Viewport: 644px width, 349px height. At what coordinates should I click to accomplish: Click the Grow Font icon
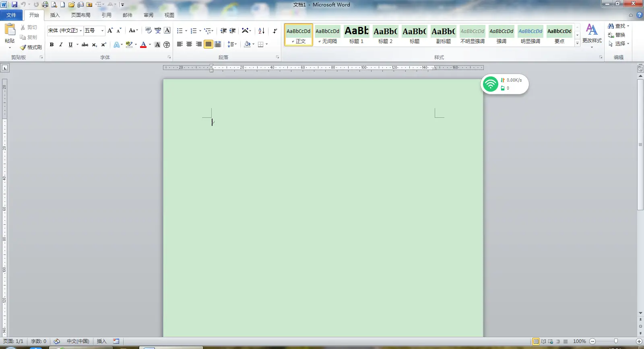click(x=110, y=31)
